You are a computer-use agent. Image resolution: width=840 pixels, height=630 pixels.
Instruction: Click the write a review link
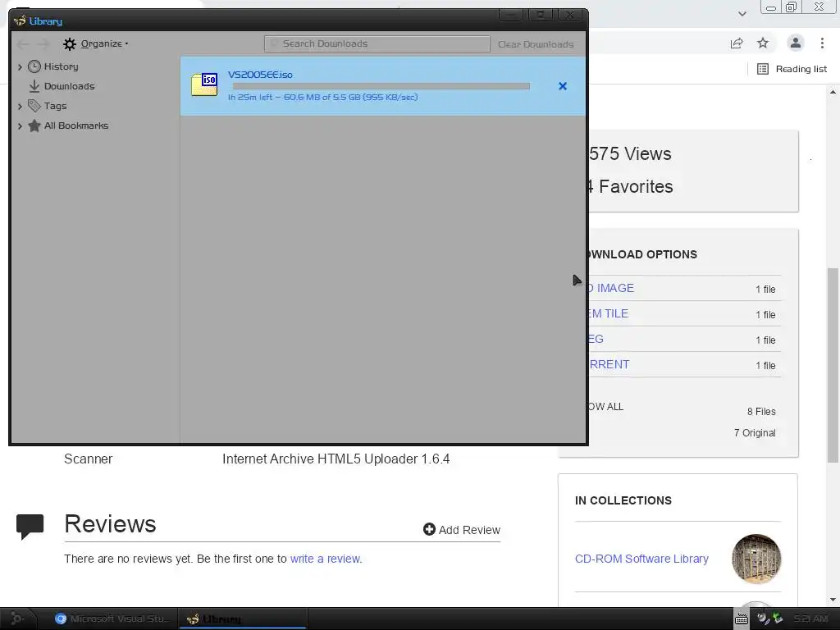point(326,559)
